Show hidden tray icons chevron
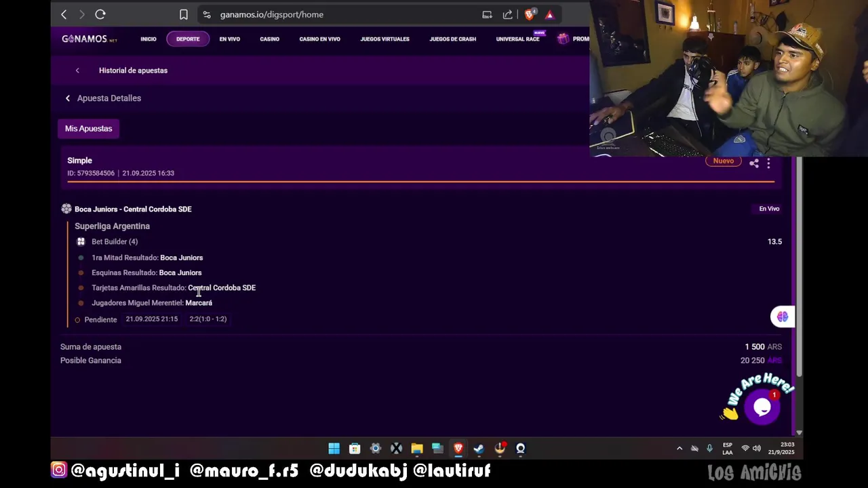Viewport: 868px width, 488px height. pos(679,448)
